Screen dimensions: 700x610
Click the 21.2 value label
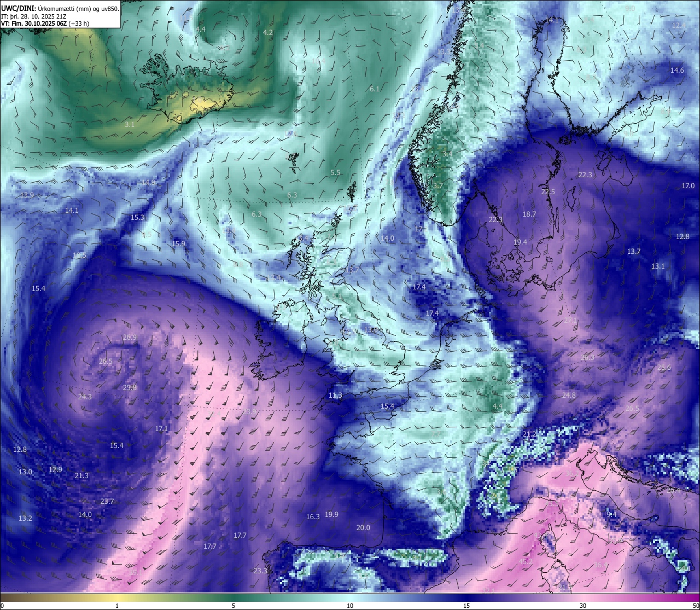(529, 434)
